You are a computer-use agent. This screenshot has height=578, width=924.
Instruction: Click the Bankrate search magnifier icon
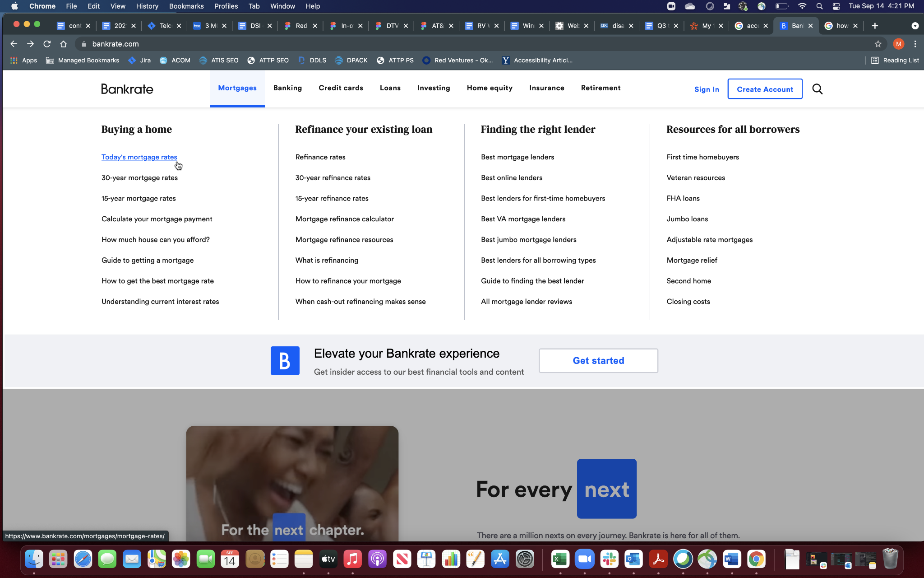click(817, 89)
